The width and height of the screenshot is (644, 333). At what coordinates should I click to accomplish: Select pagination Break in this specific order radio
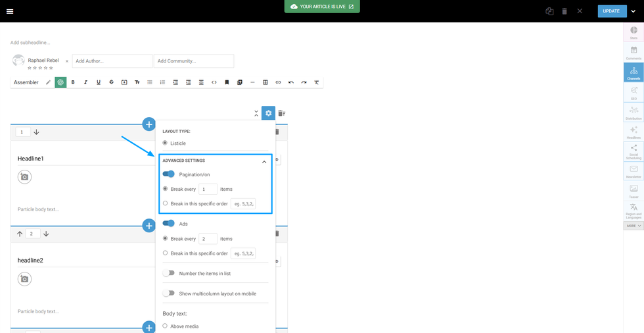point(165,203)
